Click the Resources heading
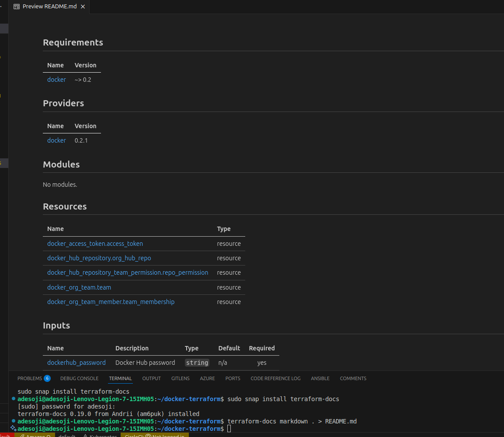 point(65,206)
